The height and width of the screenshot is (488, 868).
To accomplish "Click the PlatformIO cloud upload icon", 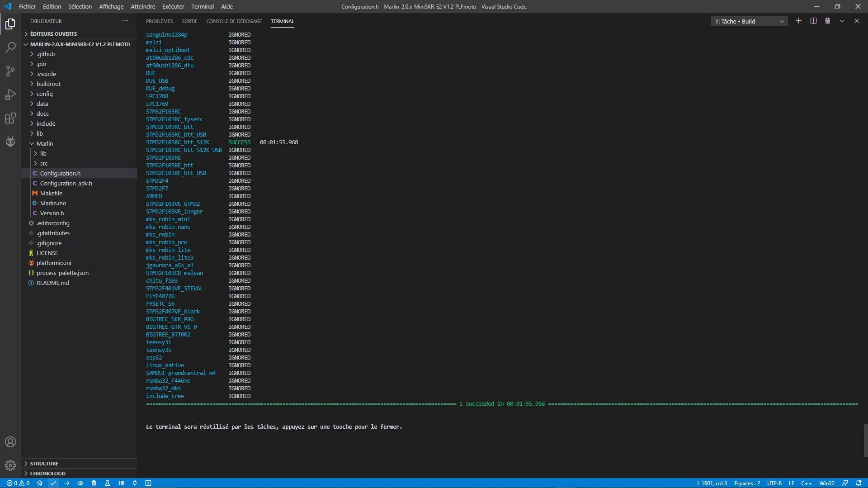I will 80,483.
